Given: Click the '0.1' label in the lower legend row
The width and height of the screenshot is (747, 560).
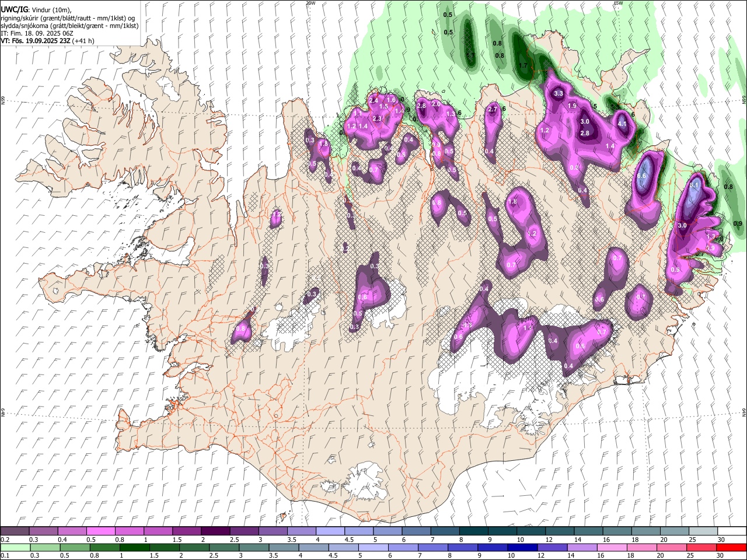Looking at the screenshot, I should click(x=5, y=556).
